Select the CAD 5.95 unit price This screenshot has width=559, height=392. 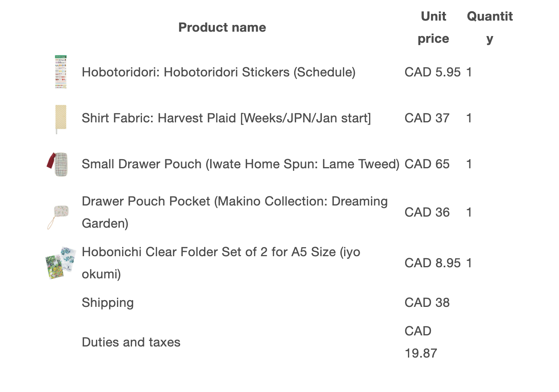pyautogui.click(x=433, y=72)
